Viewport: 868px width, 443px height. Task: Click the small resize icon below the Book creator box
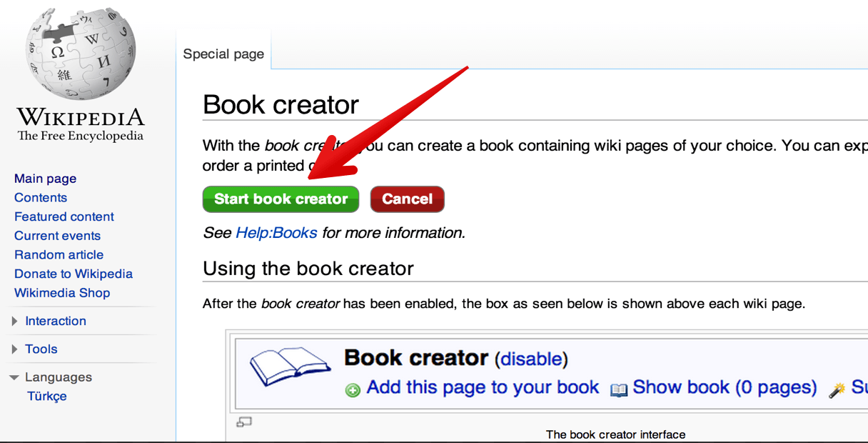(243, 422)
